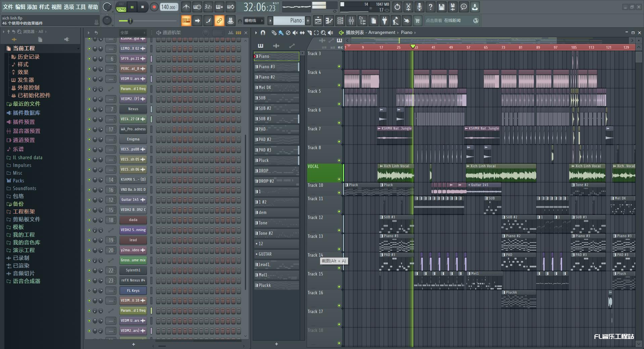Viewport: 644px width, 349px height.
Task: Open the channel rack view icon
Action: click(340, 20)
